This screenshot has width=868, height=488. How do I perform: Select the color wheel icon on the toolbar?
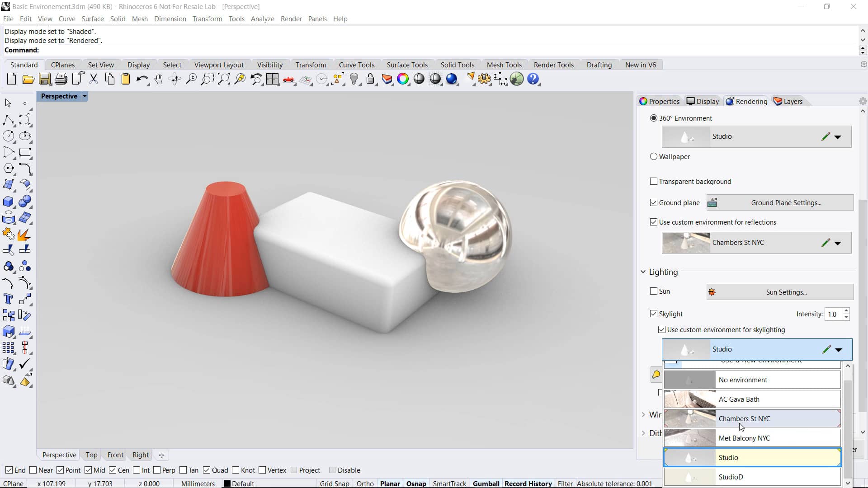tap(404, 79)
